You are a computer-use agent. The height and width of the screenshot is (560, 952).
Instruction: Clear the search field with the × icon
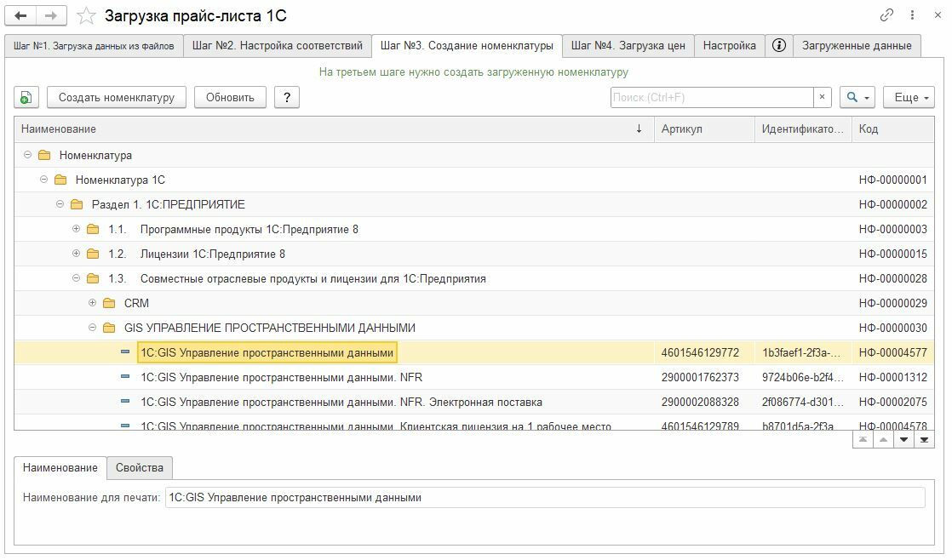tap(821, 97)
